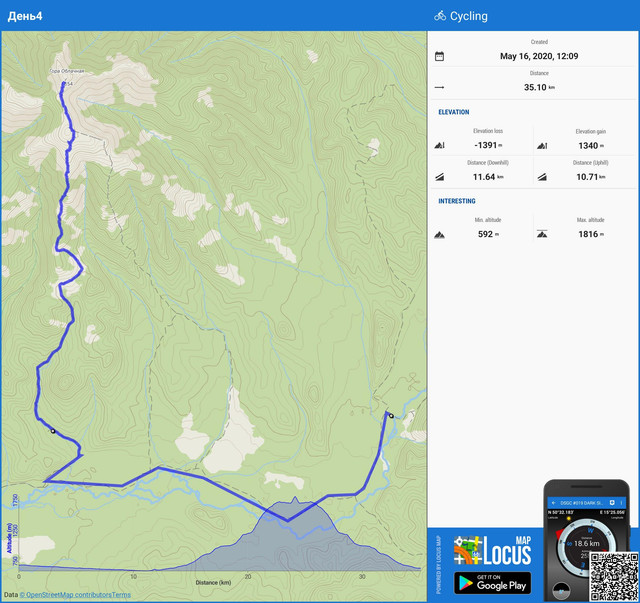Viewport: 640px width, 603px height.
Task: Click the track start marker near the river
Action: 391,416
